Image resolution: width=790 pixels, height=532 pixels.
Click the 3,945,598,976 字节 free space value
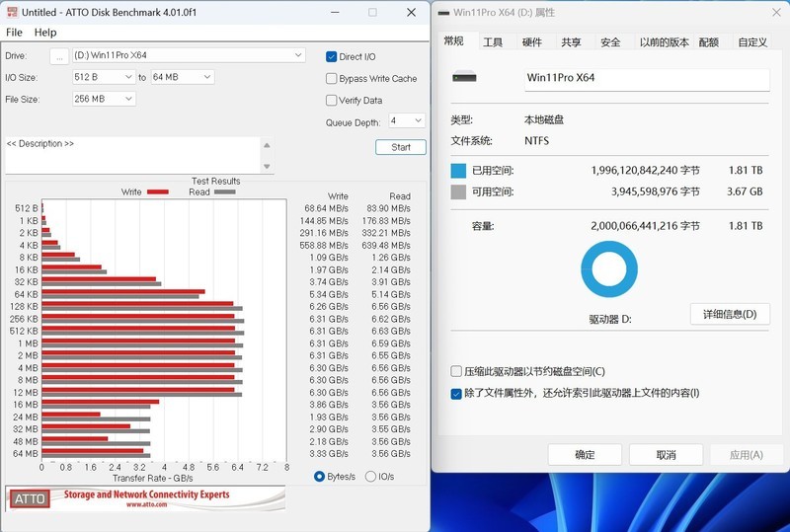656,191
